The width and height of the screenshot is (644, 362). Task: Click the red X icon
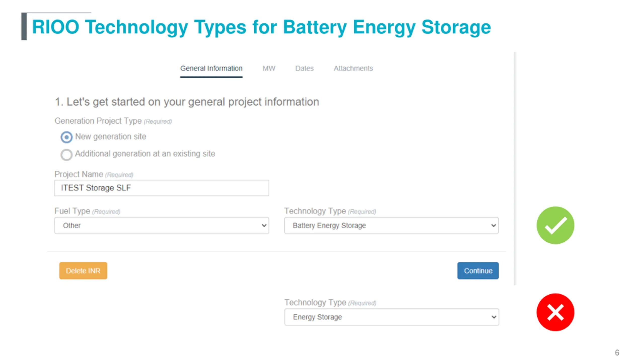(x=555, y=312)
